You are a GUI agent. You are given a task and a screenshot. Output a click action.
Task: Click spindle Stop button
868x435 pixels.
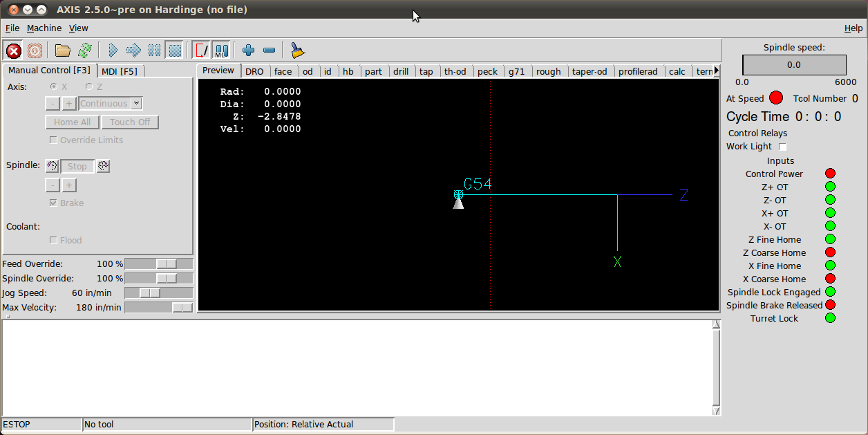[77, 166]
